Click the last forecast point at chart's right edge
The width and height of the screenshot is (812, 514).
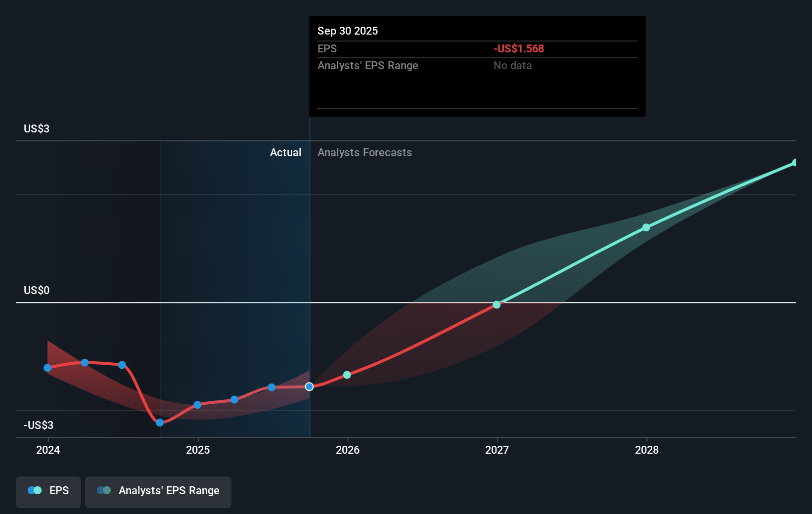795,163
